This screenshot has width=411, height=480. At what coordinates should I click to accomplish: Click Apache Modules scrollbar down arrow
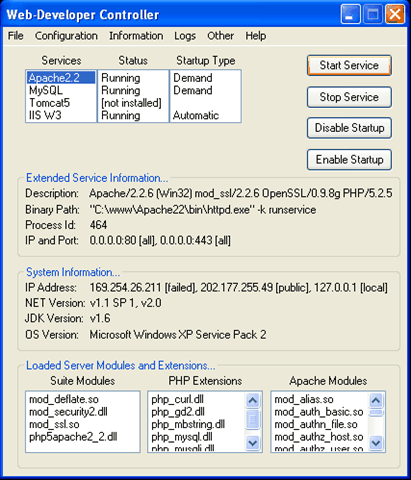[x=376, y=443]
